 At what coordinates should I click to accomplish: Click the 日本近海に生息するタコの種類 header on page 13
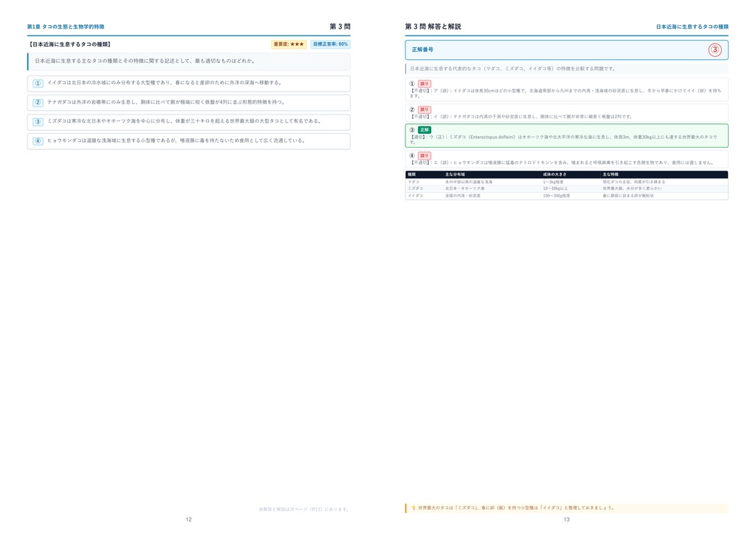(x=692, y=27)
